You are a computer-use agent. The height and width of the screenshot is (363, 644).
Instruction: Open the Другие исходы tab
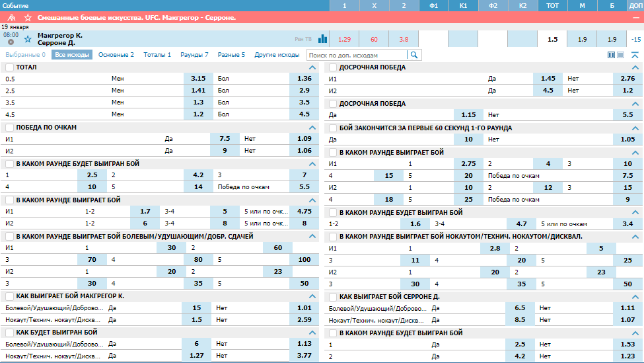pyautogui.click(x=277, y=55)
